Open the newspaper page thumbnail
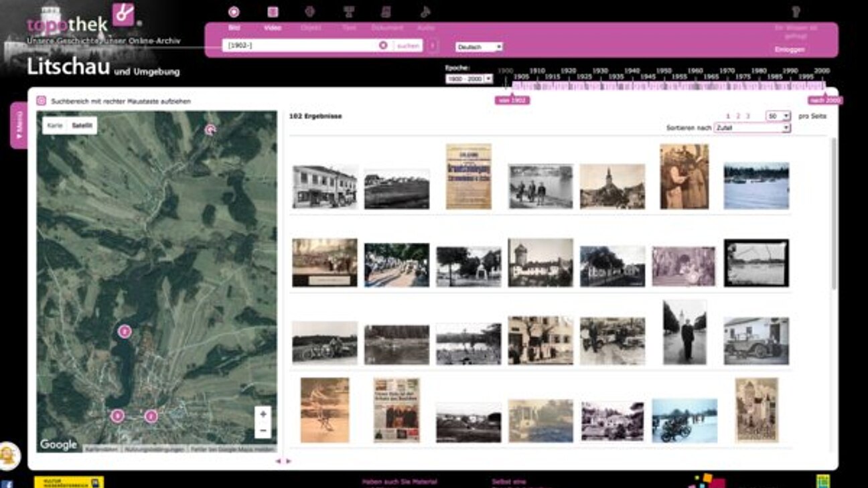Screen dimensions: 868x488 396,410
